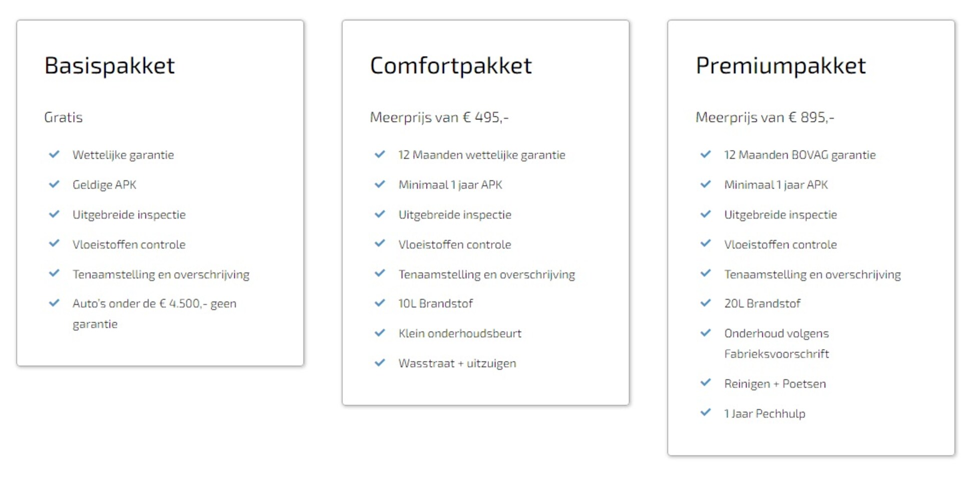
Task: Click checkmark next to Klein onderhoudsbeurt
Action: pos(380,333)
